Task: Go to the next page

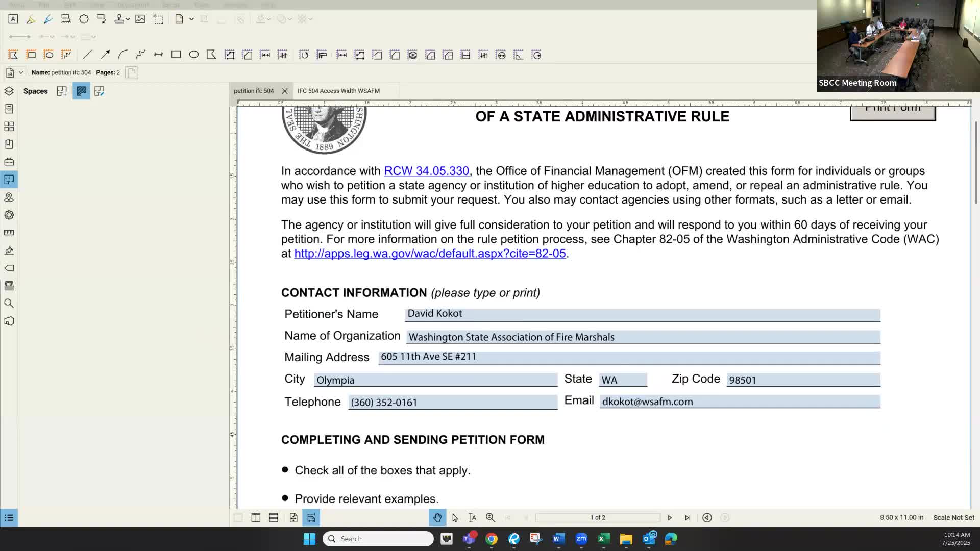Action: click(x=670, y=518)
